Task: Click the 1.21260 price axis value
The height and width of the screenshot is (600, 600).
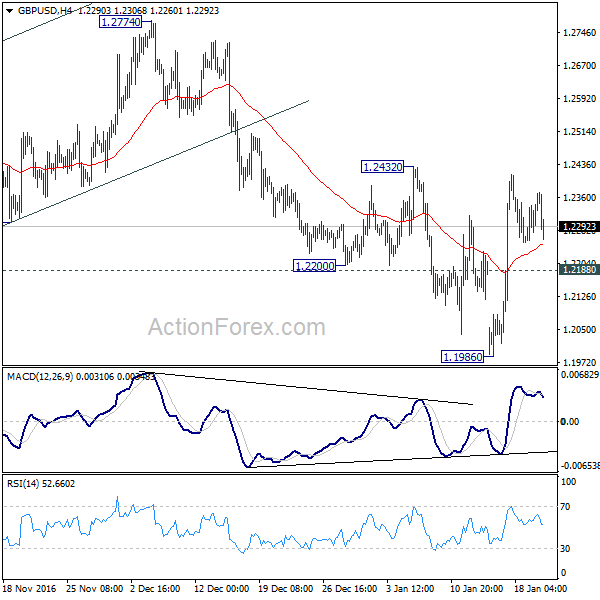Action: (x=579, y=297)
